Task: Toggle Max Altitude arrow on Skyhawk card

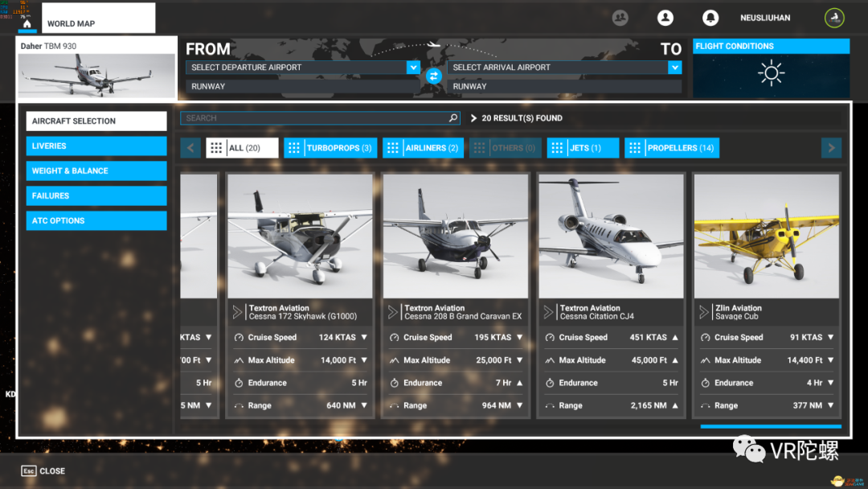Action: 364,360
